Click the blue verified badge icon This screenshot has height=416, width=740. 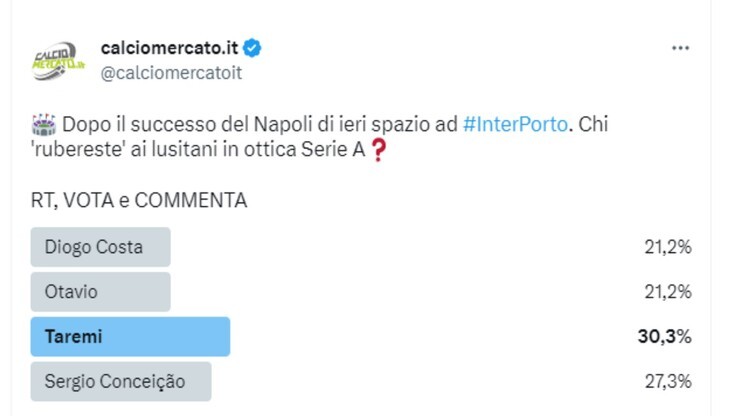tap(255, 47)
